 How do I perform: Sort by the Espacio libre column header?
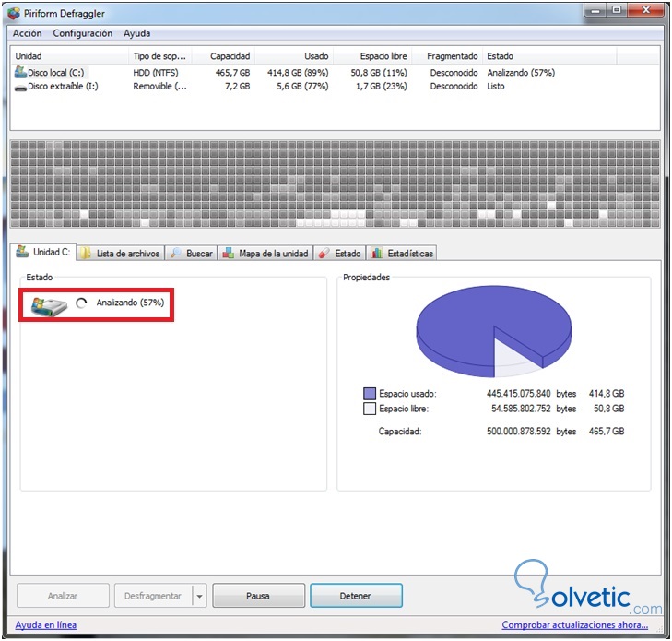pyautogui.click(x=372, y=56)
